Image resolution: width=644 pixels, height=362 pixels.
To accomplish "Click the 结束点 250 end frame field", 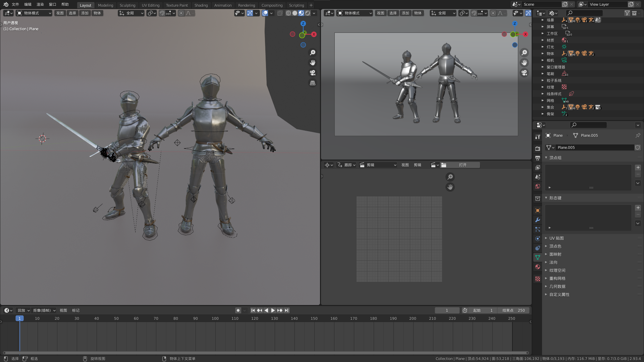I will pyautogui.click(x=513, y=310).
